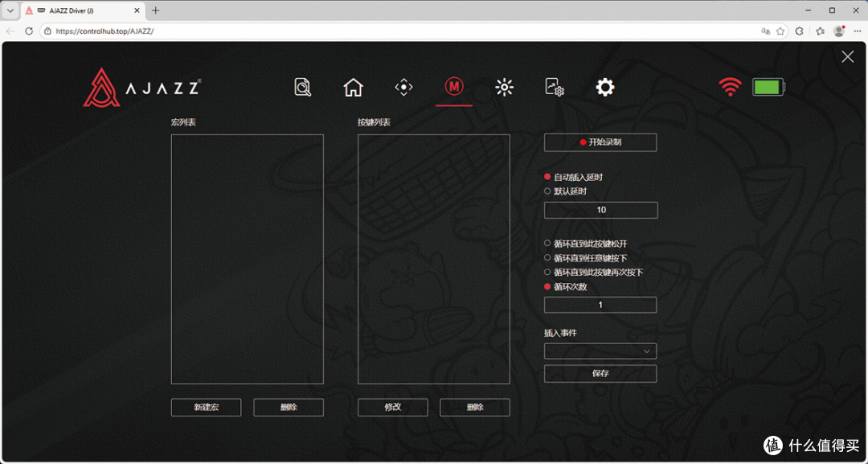Click the delay value field showing 10
The image size is (868, 464).
click(x=601, y=211)
